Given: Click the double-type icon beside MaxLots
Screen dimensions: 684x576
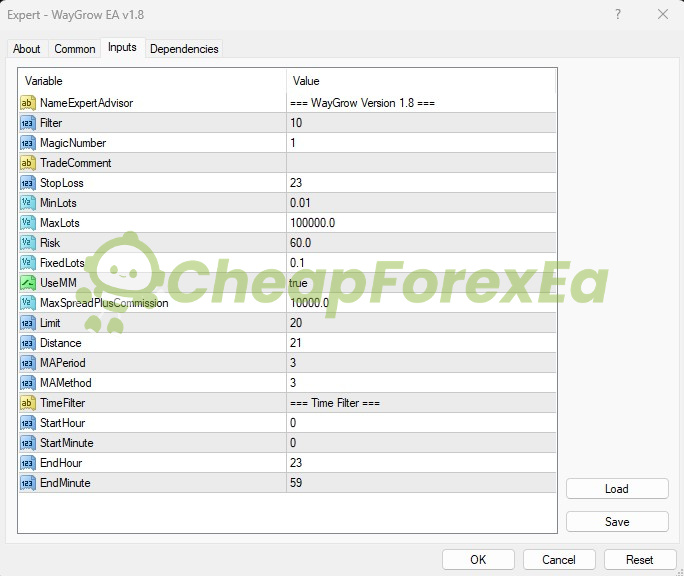Looking at the screenshot, I should click(27, 223).
